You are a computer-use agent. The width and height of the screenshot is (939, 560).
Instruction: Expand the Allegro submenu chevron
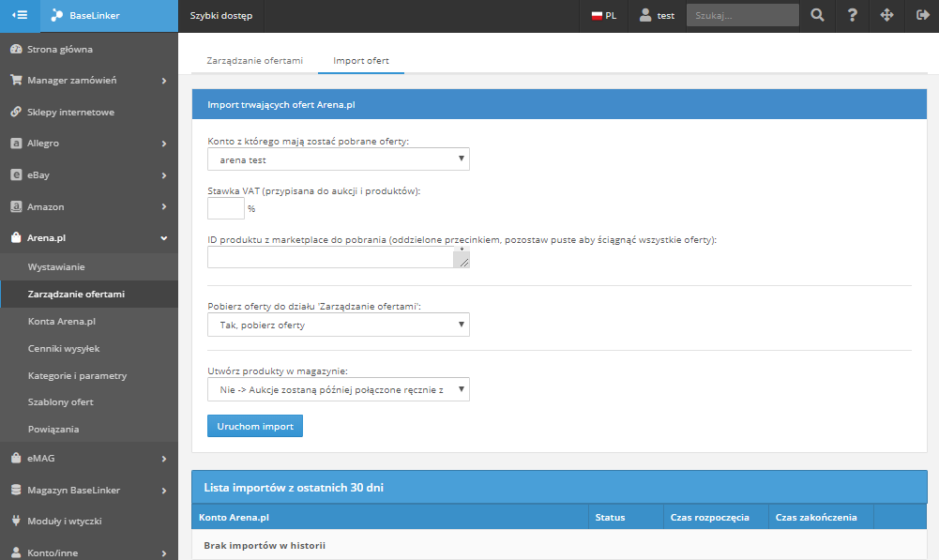coord(163,144)
